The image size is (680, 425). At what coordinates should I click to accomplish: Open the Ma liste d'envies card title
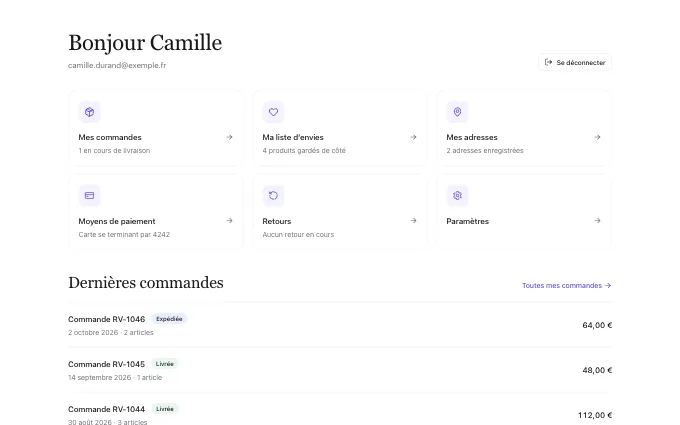(293, 137)
